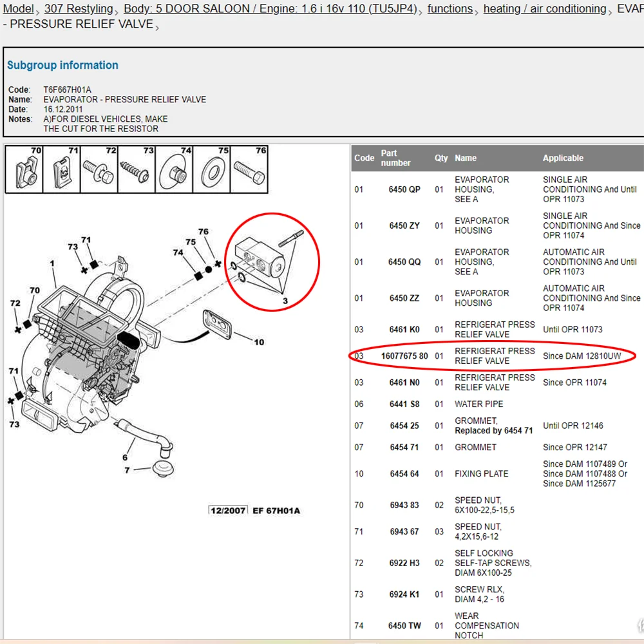Viewport: 644px width, 644px height.
Task: Click Replaced by 6454 71 text
Action: coord(493,430)
